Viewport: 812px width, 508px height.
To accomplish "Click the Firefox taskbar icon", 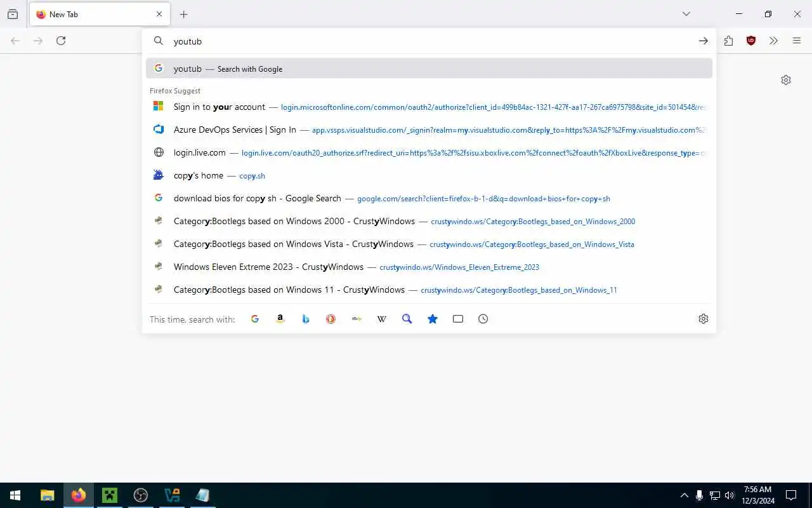I will click(78, 495).
